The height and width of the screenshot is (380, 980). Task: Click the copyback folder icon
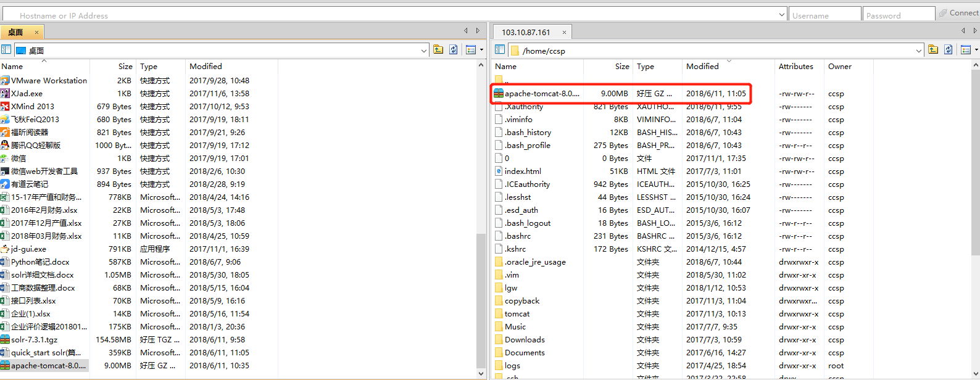pos(499,300)
